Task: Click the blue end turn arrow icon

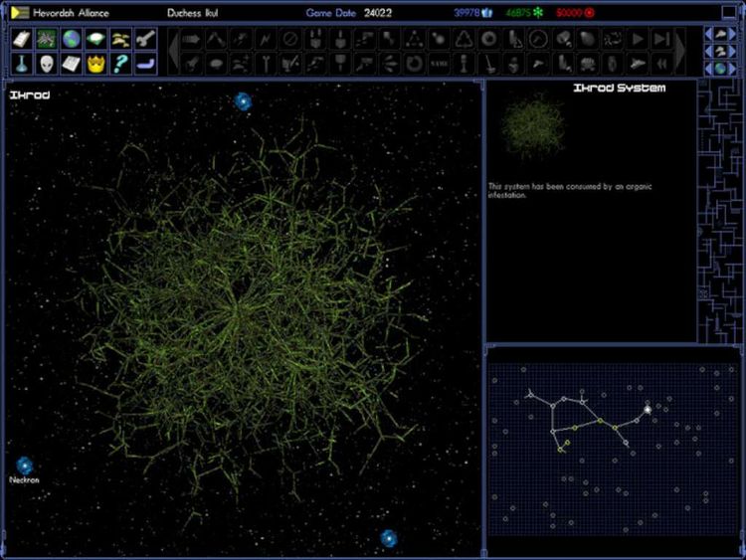Action: coord(147,64)
